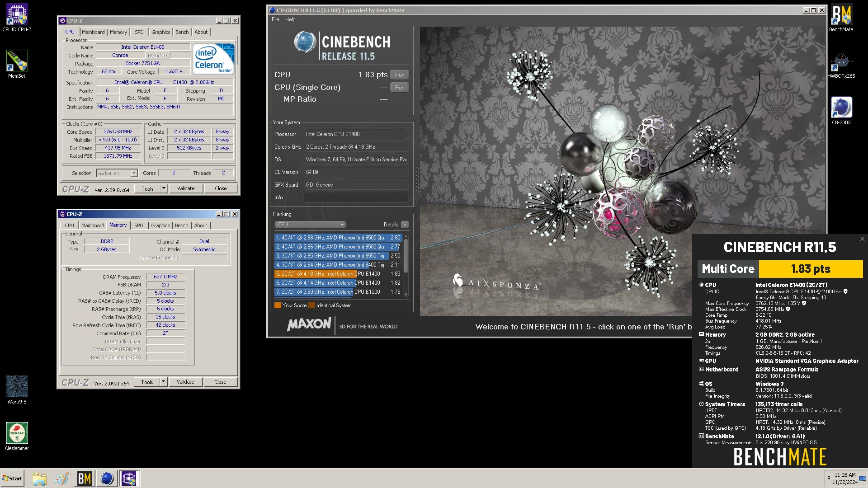Open the BenchMate desktop shortcut
This screenshot has width=868, height=488.
tap(841, 18)
